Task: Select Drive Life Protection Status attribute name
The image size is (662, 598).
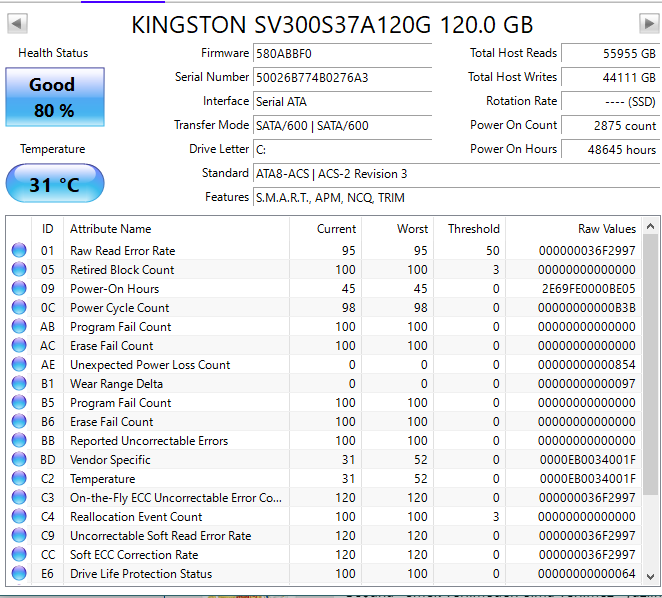Action: (141, 574)
